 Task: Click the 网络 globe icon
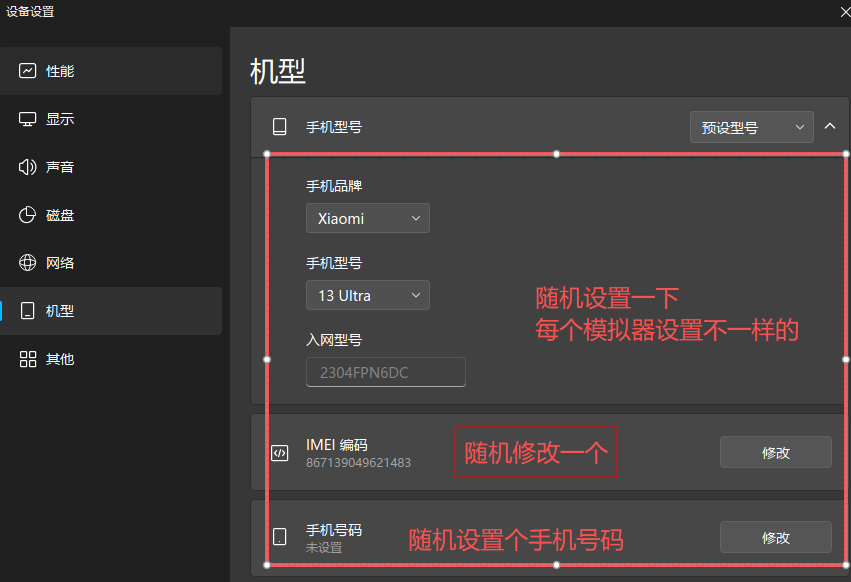[28, 263]
